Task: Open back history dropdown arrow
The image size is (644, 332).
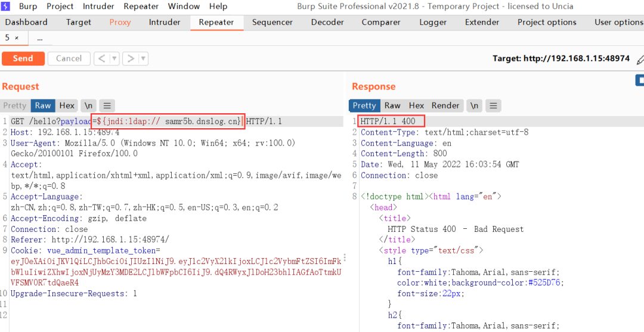Action: coord(114,58)
